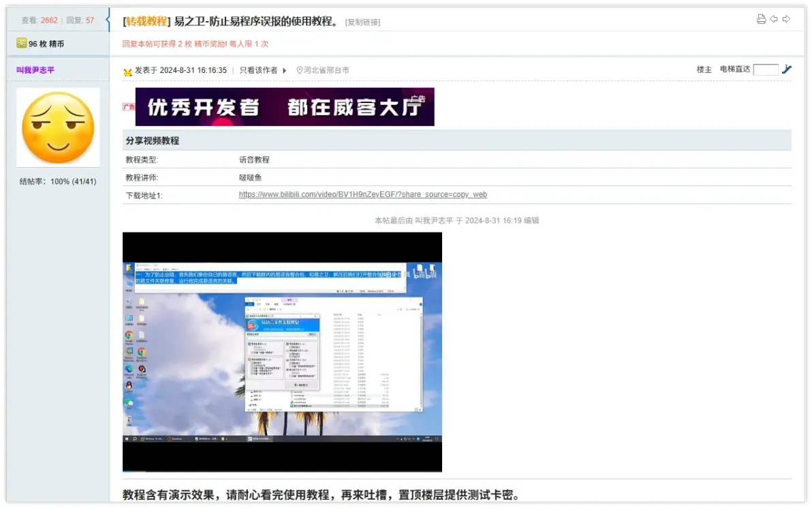Click 只看该作者 filter link

click(x=258, y=70)
